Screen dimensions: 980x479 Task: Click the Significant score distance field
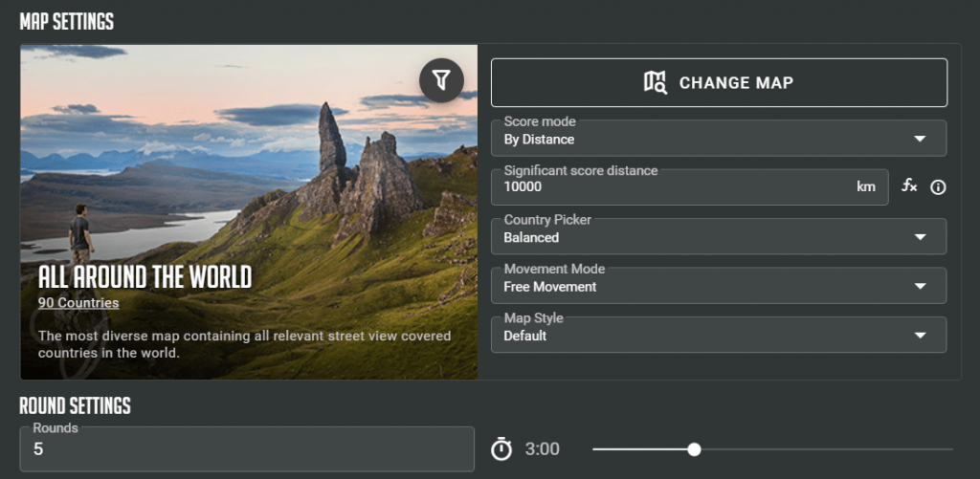(x=689, y=186)
